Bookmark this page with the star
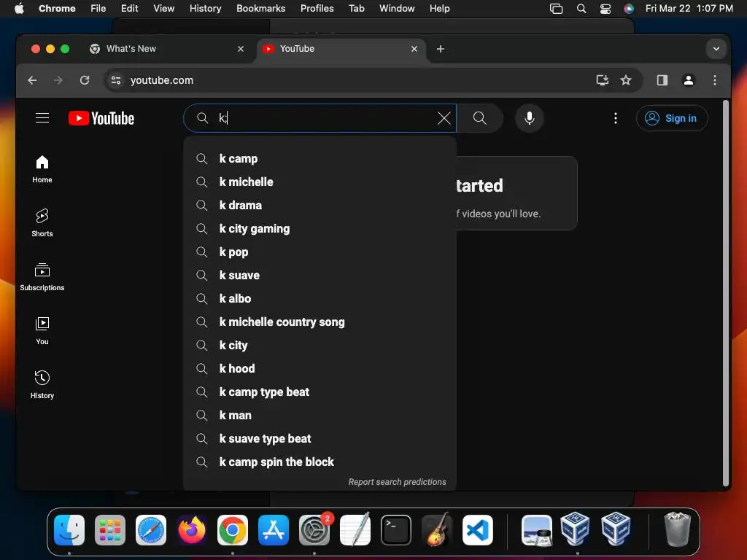The width and height of the screenshot is (747, 560). coord(626,80)
